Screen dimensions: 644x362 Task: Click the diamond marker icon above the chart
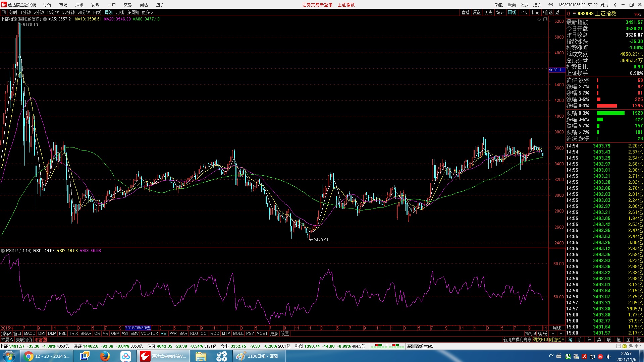point(539,19)
